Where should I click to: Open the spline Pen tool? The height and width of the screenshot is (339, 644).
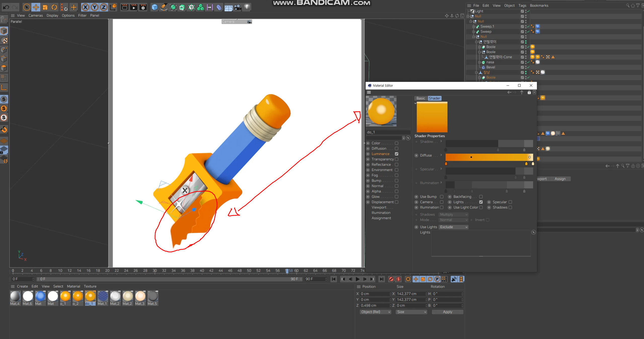(x=164, y=7)
